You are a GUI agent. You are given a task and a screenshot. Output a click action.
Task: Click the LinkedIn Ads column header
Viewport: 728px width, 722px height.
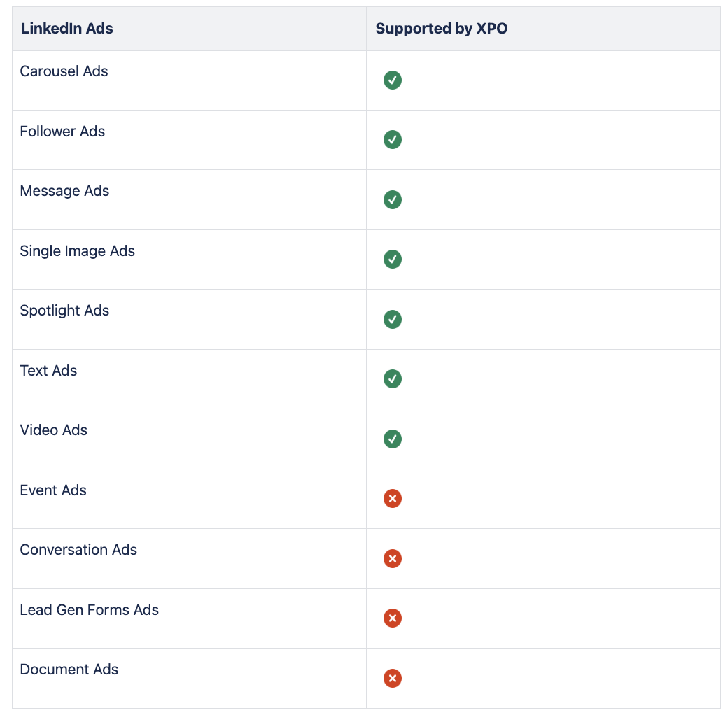(x=67, y=29)
